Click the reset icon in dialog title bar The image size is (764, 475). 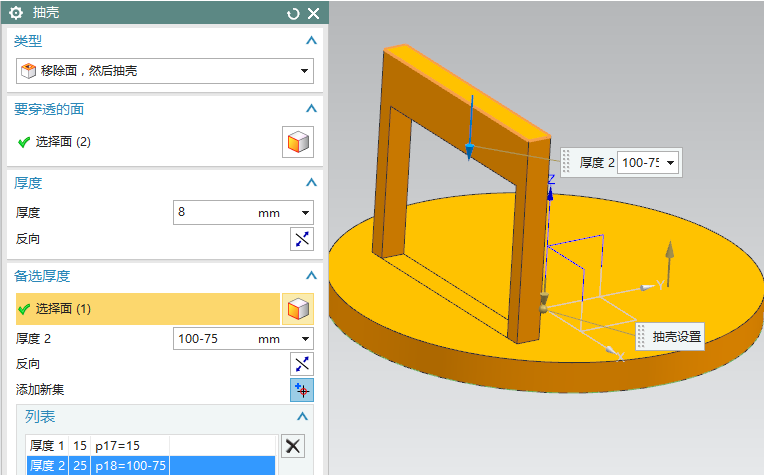tap(293, 14)
